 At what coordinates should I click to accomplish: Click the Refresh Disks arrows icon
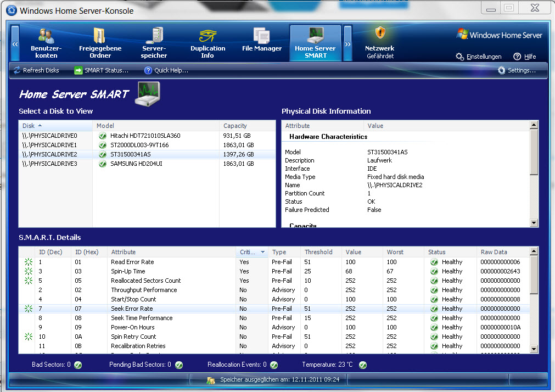tap(17, 70)
